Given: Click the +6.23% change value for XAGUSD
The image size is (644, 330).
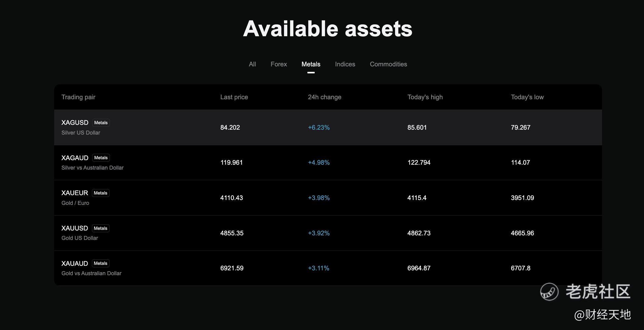Looking at the screenshot, I should [319, 128].
